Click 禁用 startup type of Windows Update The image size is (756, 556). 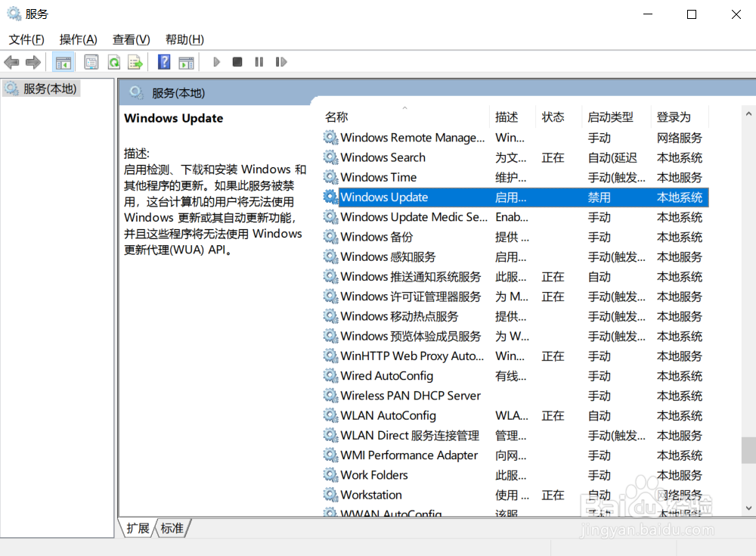tap(599, 197)
